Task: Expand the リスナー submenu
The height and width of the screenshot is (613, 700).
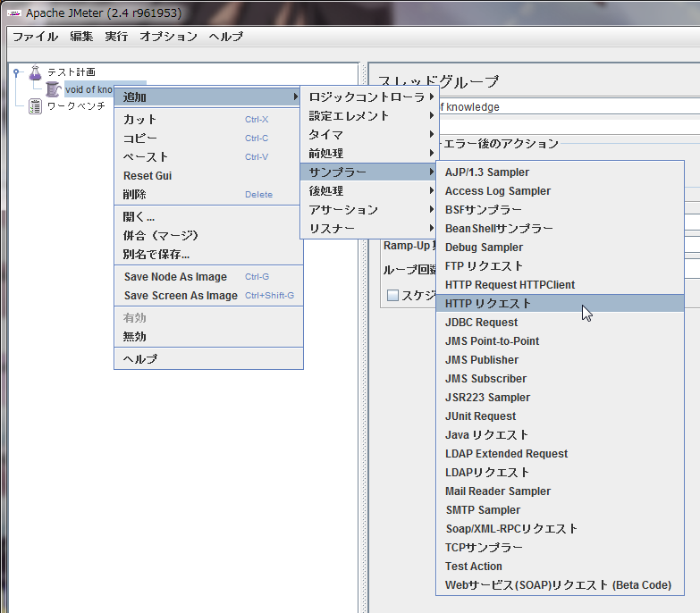Action: click(370, 229)
